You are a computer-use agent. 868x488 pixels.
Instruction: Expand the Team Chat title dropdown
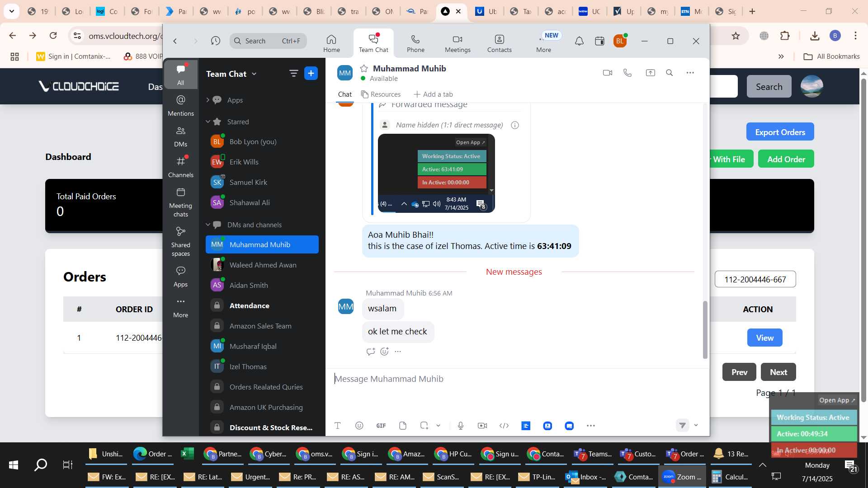254,74
